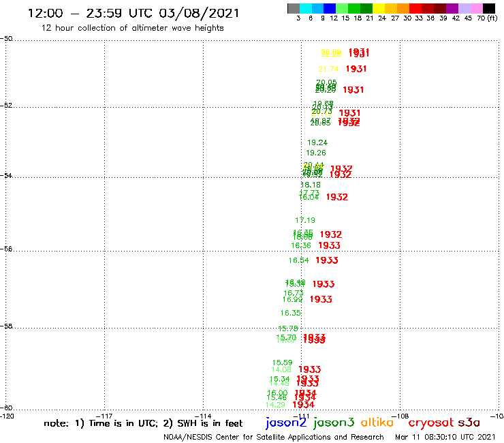This screenshot has width=504, height=443.
Task: Click the wave height value 19.26
Action: [x=315, y=153]
